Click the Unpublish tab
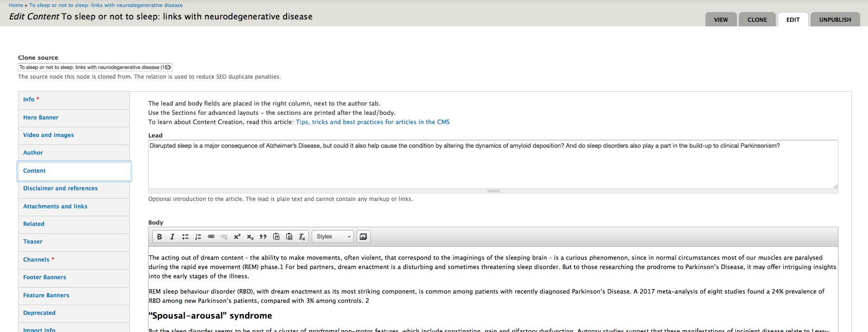 tap(835, 19)
